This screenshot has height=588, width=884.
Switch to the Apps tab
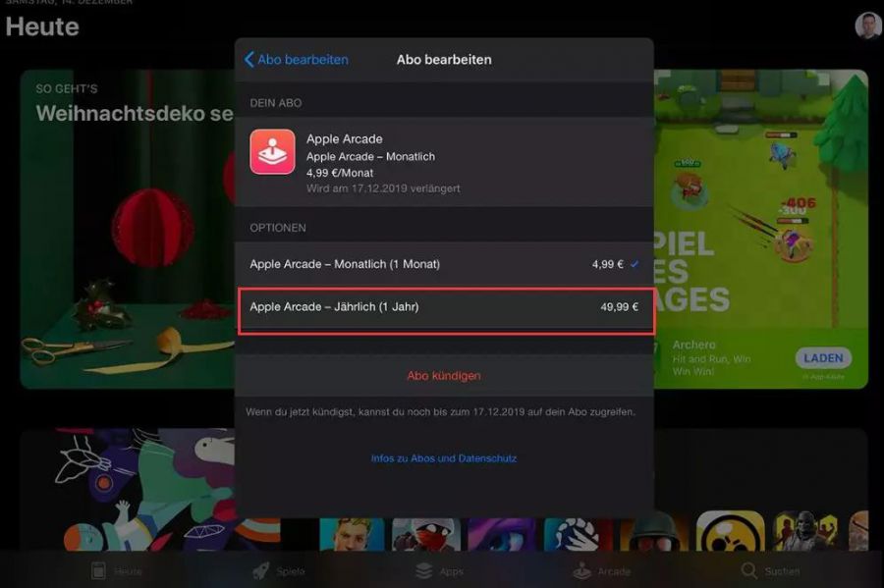[440, 571]
